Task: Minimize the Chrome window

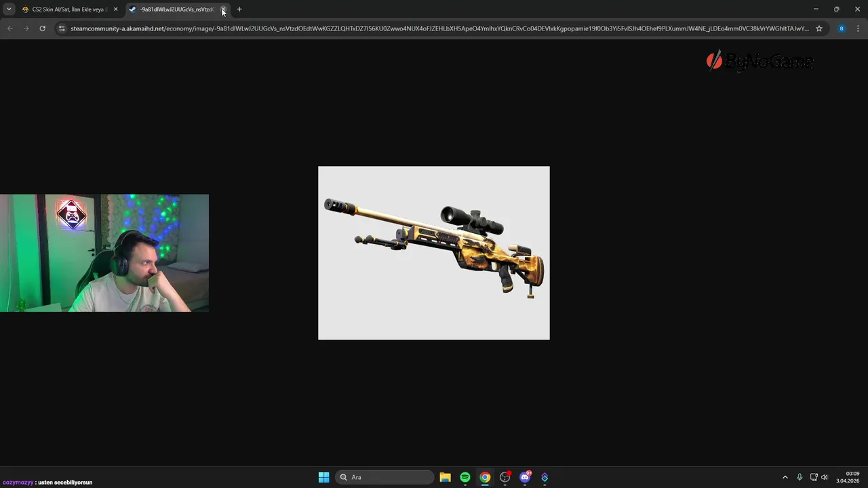Action: (x=816, y=9)
